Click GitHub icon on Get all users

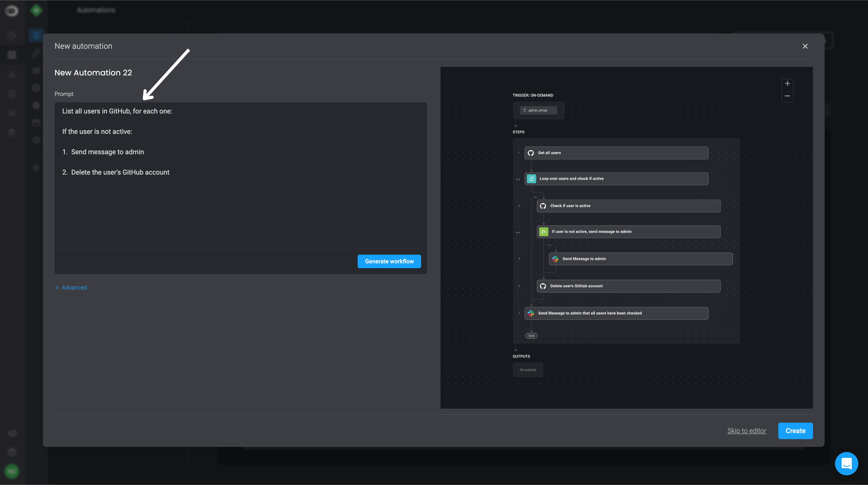pyautogui.click(x=531, y=153)
